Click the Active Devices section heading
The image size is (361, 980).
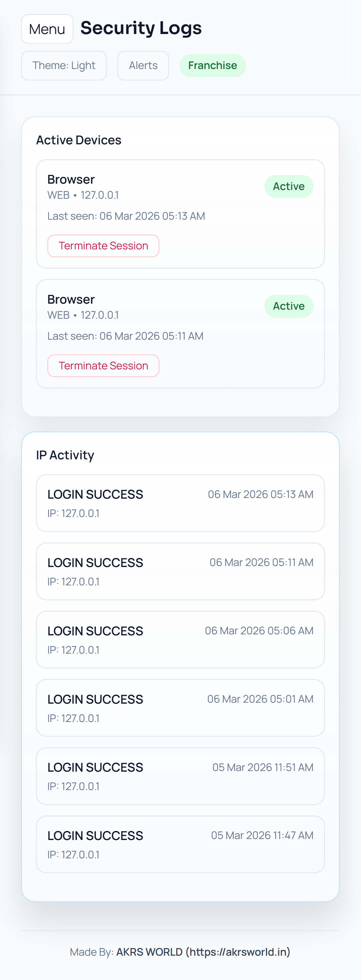click(x=79, y=140)
